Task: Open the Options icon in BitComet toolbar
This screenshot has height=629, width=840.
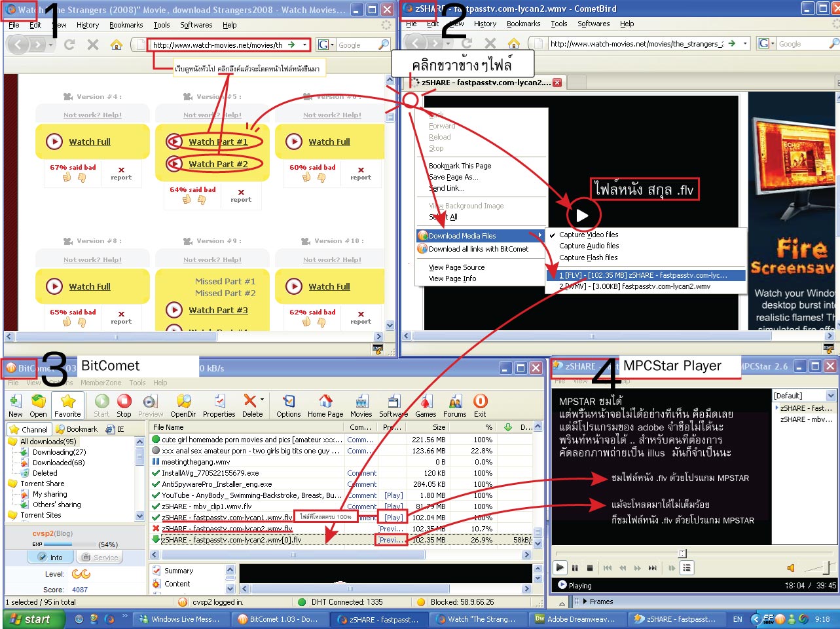Action: [289, 401]
